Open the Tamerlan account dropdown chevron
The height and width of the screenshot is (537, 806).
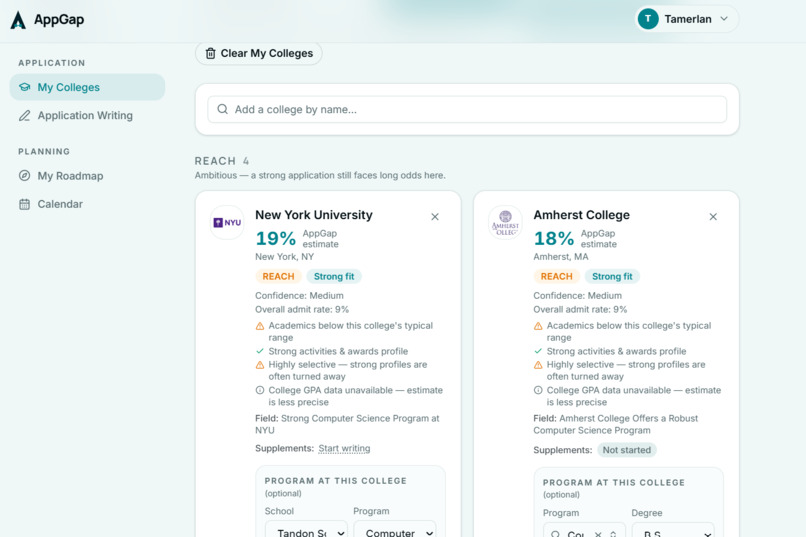[x=724, y=19]
